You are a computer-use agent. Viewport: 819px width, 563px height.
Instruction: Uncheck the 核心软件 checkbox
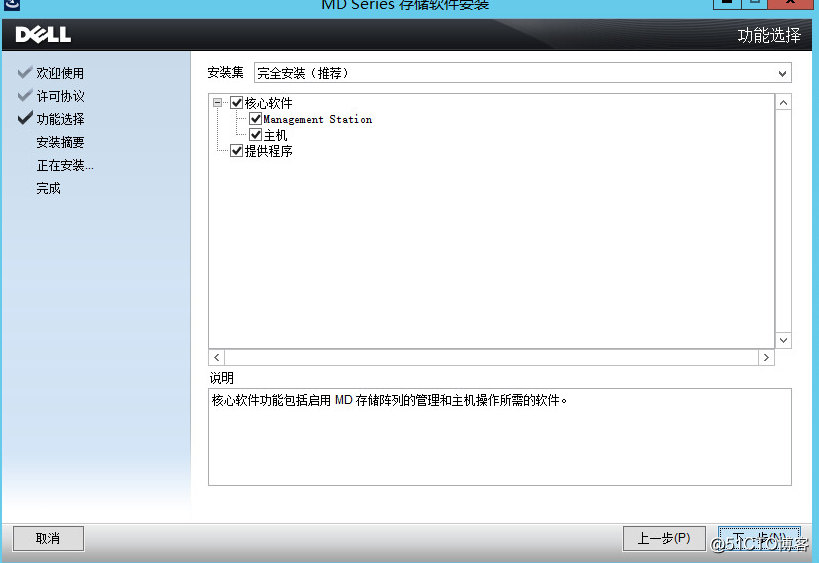(237, 103)
